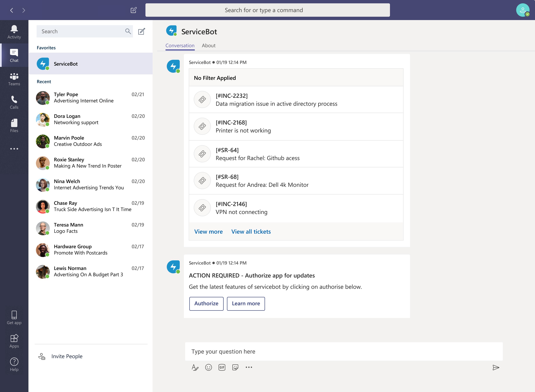Click the View more link
Screen dimensions: 535x392
(x=208, y=232)
